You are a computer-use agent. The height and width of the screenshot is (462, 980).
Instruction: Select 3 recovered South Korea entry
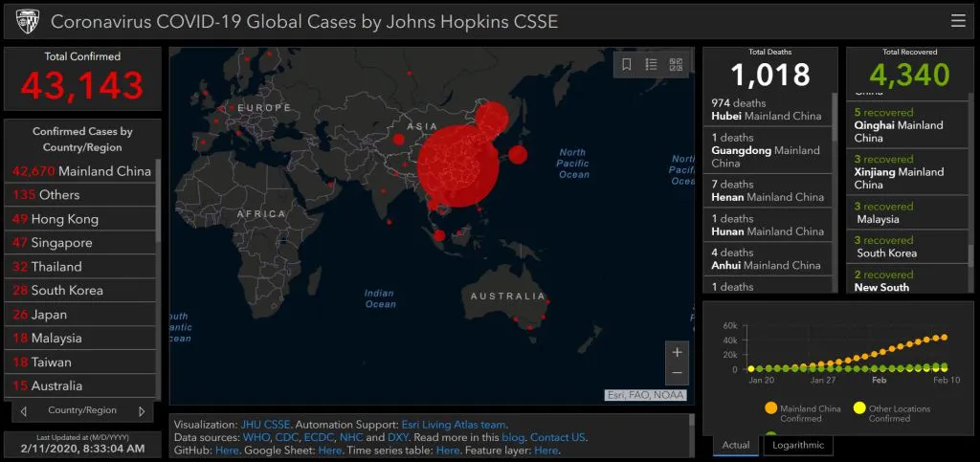[907, 246]
